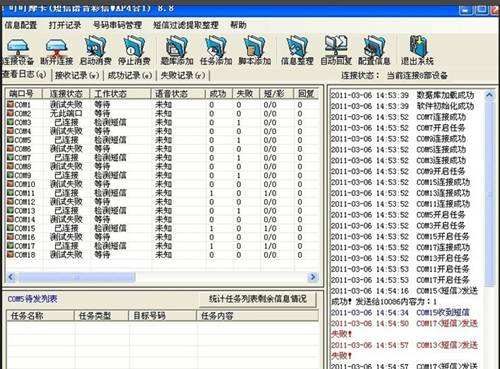This screenshot has height=369, width=500.
Task: Click the green port icon beside COM3
Action: [x=10, y=122]
